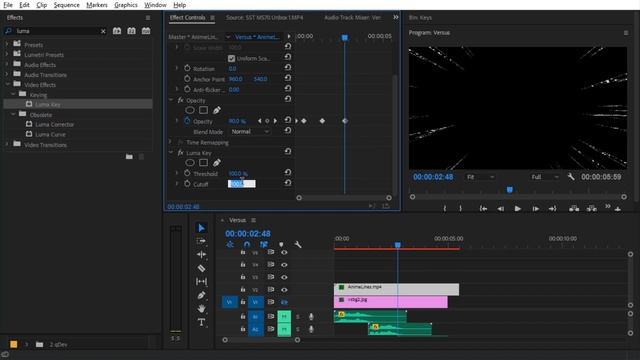Image resolution: width=640 pixels, height=360 pixels.
Task: Toggle snap magnet in timeline
Action: tap(247, 244)
